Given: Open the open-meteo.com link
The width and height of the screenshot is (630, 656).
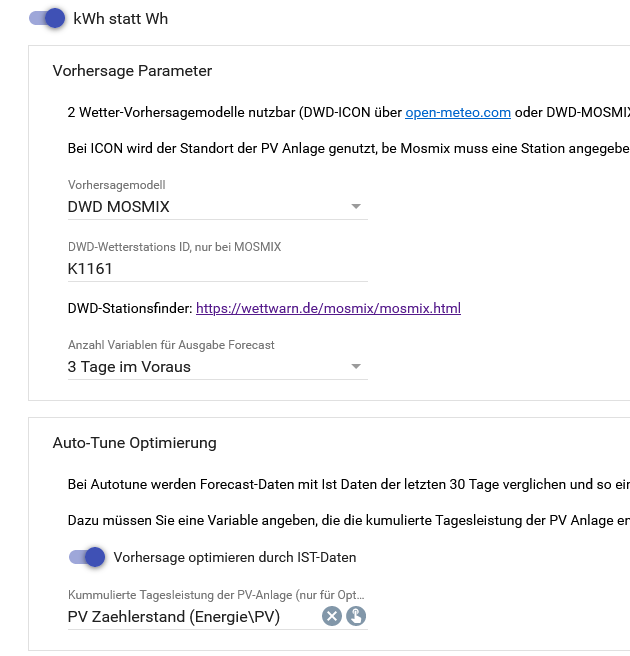Looking at the screenshot, I should (x=458, y=113).
